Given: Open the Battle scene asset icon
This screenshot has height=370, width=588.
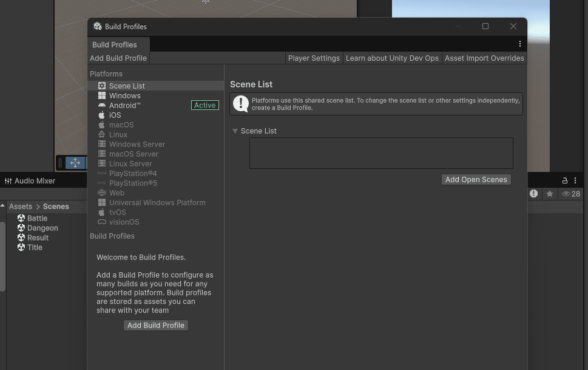Looking at the screenshot, I should coord(21,218).
